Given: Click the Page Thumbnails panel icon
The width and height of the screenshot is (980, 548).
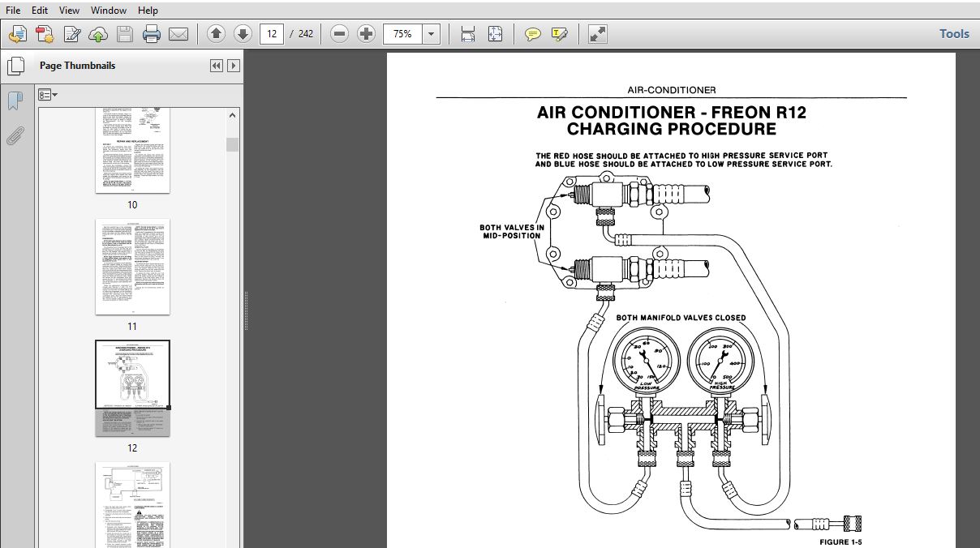Looking at the screenshot, I should coord(15,66).
